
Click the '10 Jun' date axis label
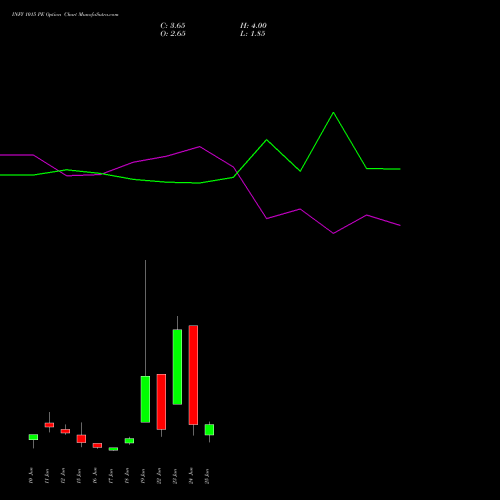click(31, 476)
